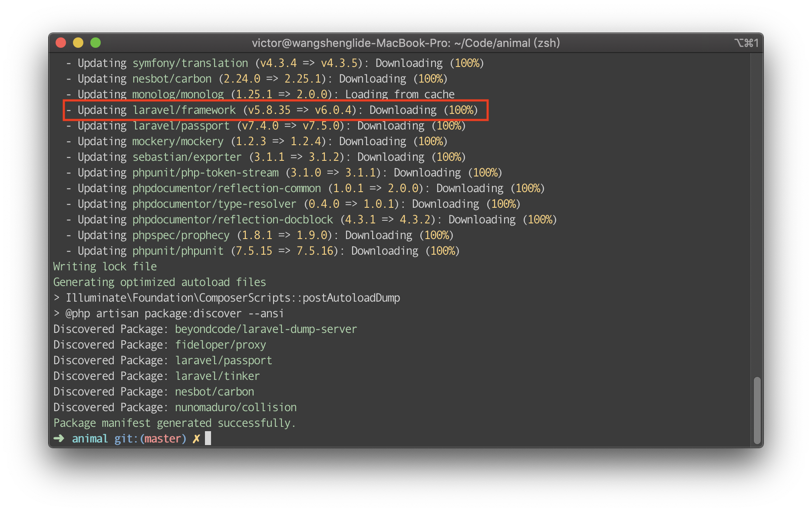Click 'nunomaduro/collision' discovered package
This screenshot has height=512, width=812.
[236, 407]
